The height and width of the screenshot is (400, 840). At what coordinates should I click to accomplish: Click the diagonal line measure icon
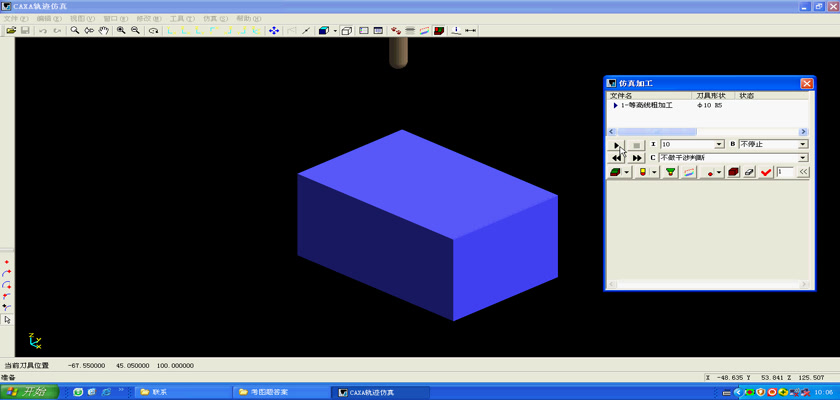click(306, 31)
